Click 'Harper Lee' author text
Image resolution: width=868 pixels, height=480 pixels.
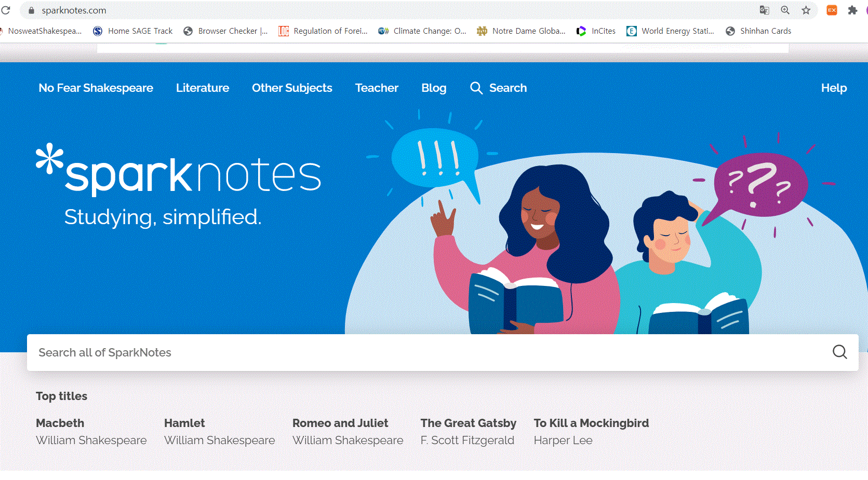[563, 440]
